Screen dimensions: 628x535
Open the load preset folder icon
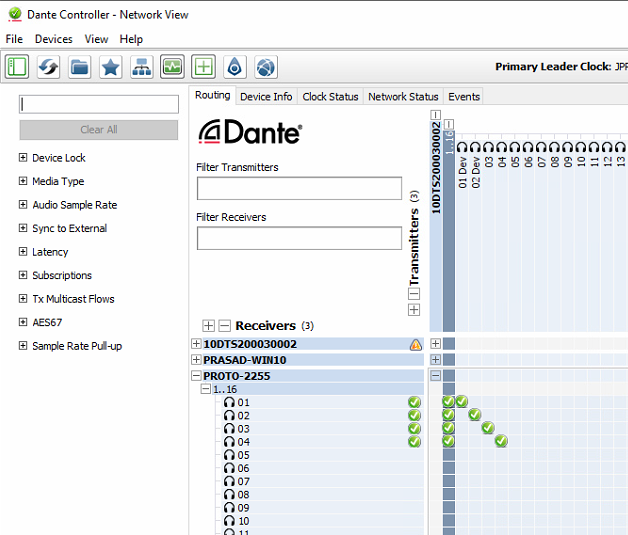tap(79, 66)
